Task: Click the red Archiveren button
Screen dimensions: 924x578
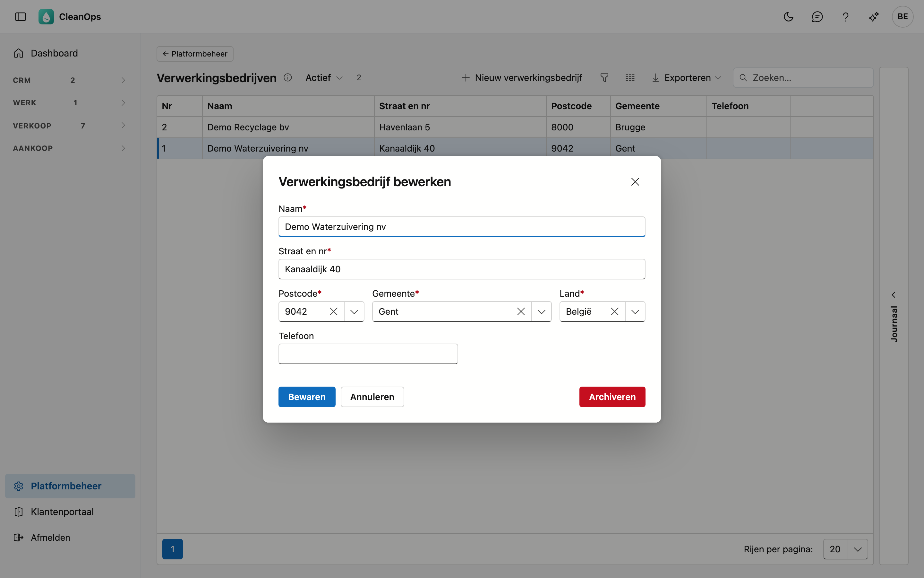Action: pos(612,397)
